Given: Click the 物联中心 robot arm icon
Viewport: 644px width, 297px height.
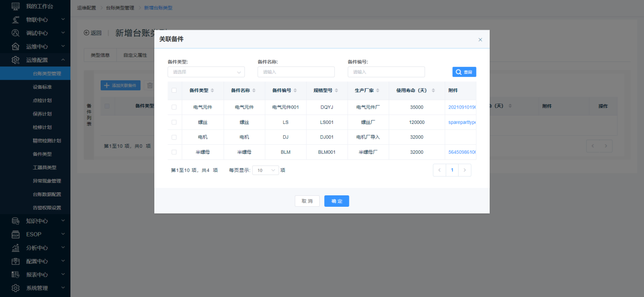Looking at the screenshot, I should point(15,19).
